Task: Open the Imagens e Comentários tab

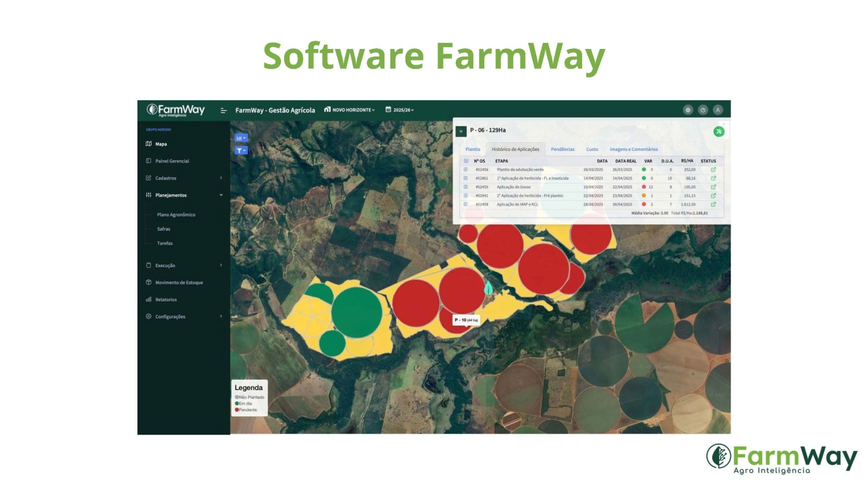Action: click(634, 149)
